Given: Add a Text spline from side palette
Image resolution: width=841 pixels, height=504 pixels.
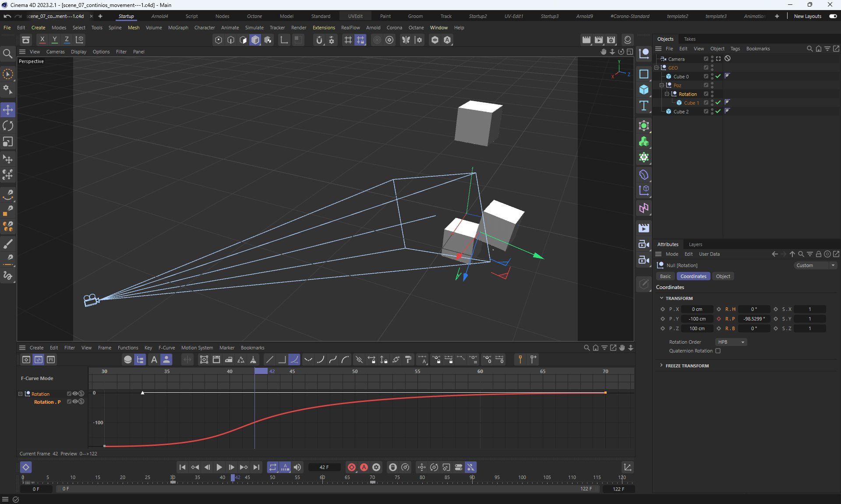Looking at the screenshot, I should click(643, 106).
